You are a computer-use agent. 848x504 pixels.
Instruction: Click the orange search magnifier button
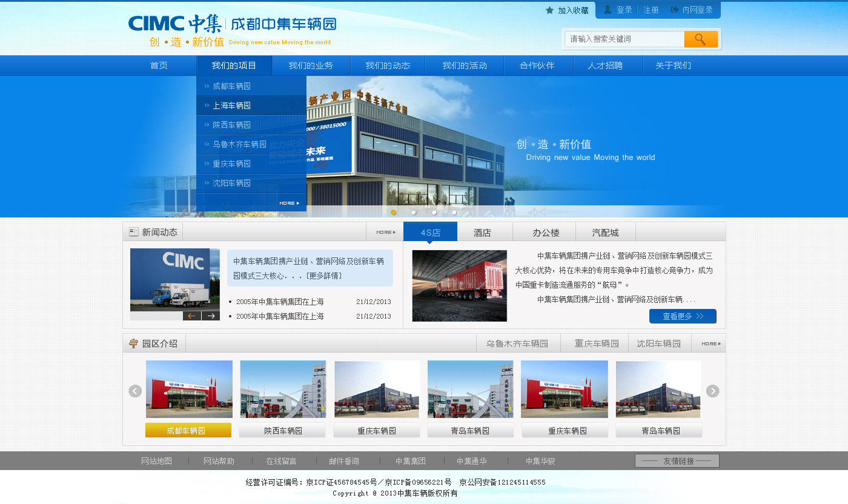click(701, 39)
